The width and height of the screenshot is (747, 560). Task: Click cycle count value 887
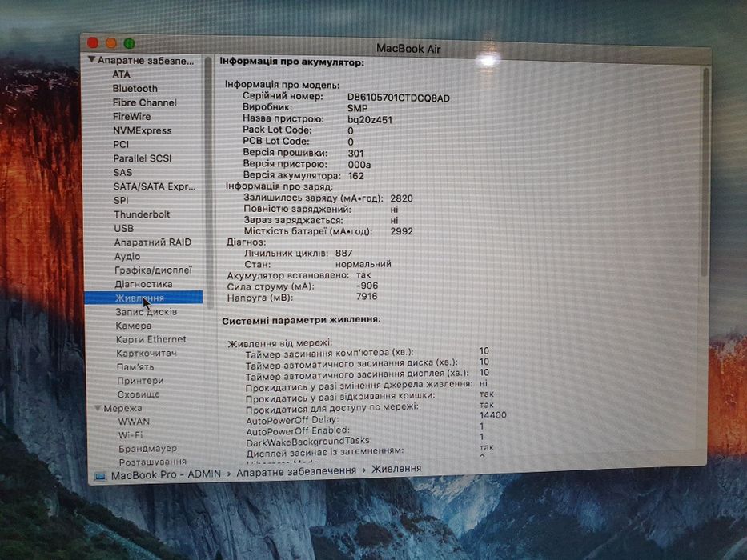(344, 253)
